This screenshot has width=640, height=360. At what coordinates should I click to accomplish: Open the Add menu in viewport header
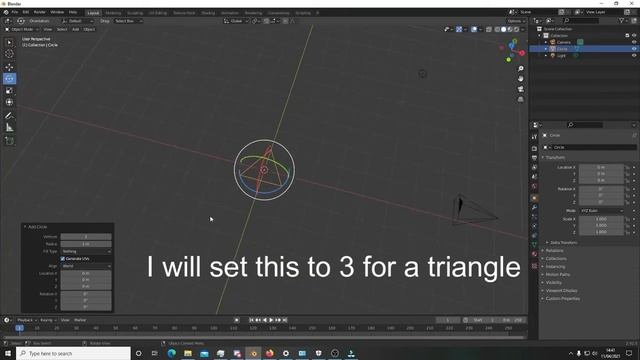point(76,29)
